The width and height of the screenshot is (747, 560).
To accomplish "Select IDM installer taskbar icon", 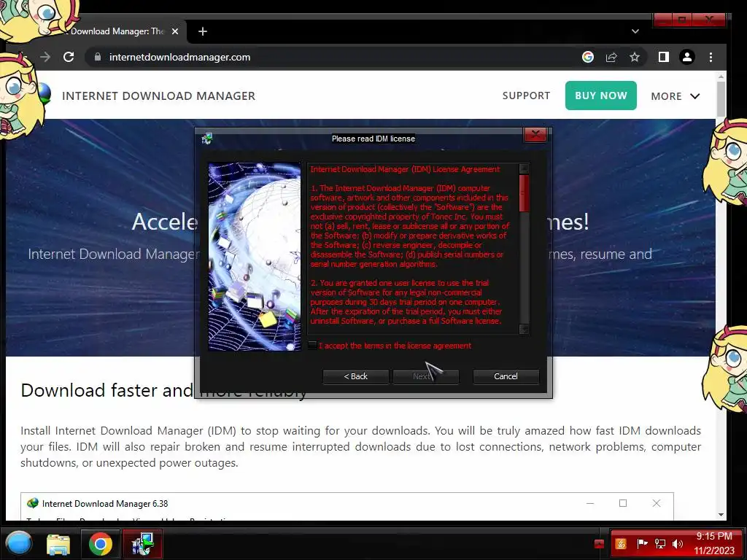I will coord(142,544).
